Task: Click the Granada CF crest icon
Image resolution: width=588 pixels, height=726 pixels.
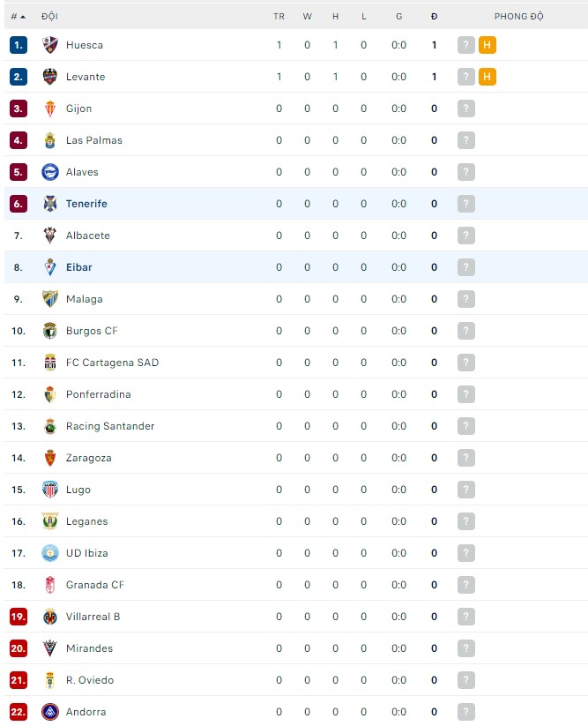Action: (x=50, y=585)
